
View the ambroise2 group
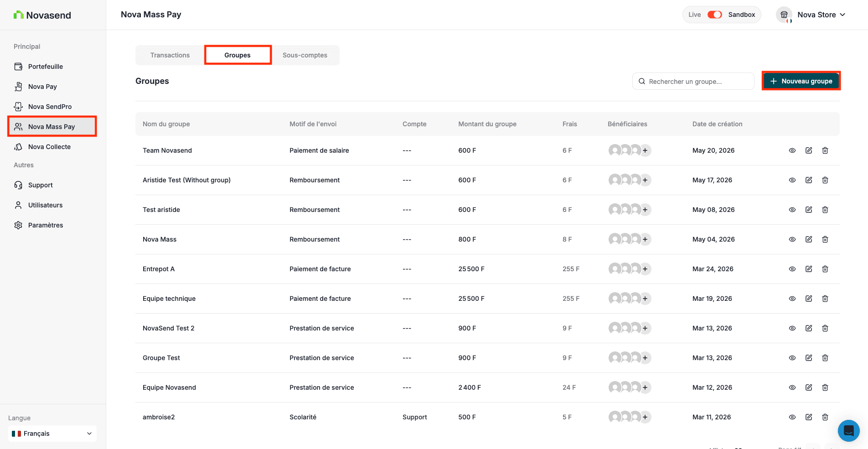[792, 417]
